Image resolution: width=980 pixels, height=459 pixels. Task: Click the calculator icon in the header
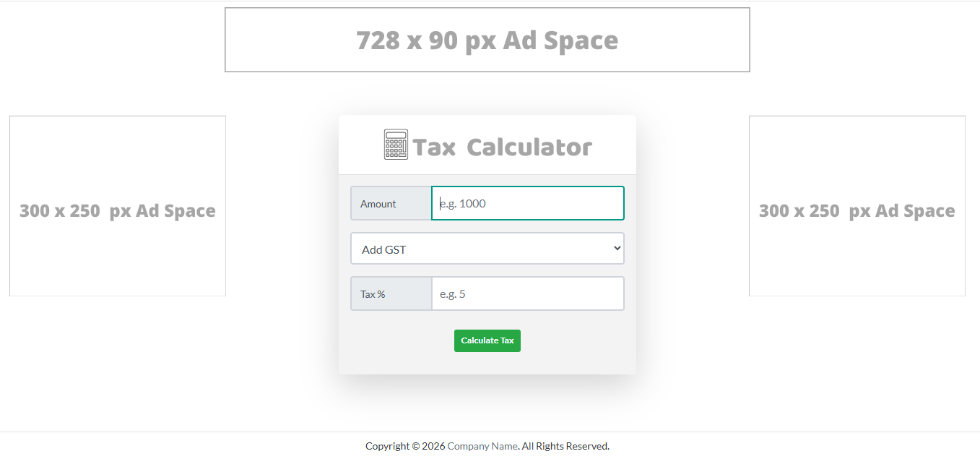pos(394,144)
